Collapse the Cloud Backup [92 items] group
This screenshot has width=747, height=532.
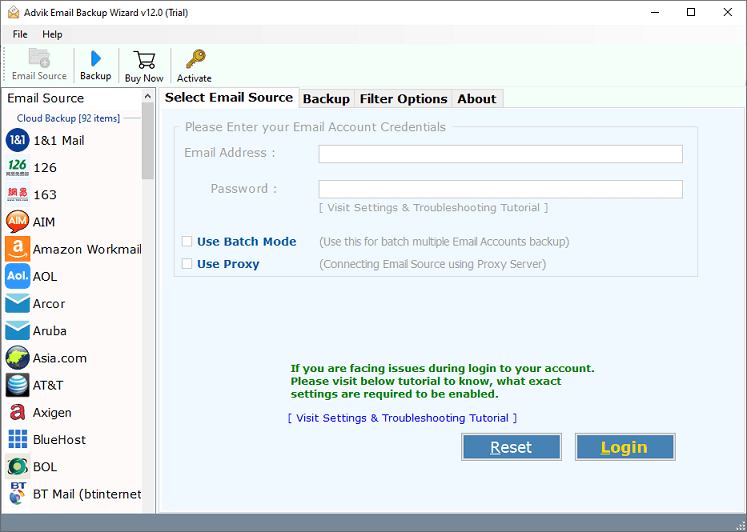[x=68, y=118]
